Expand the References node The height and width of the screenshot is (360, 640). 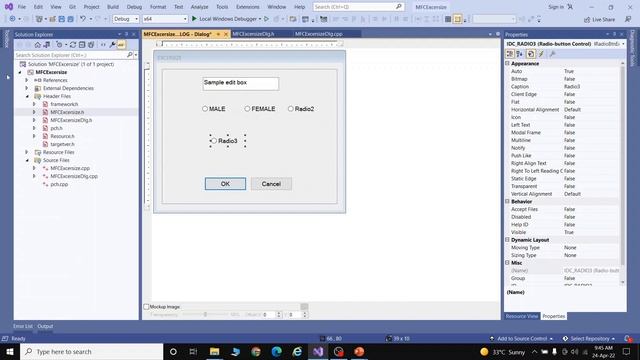[27, 80]
